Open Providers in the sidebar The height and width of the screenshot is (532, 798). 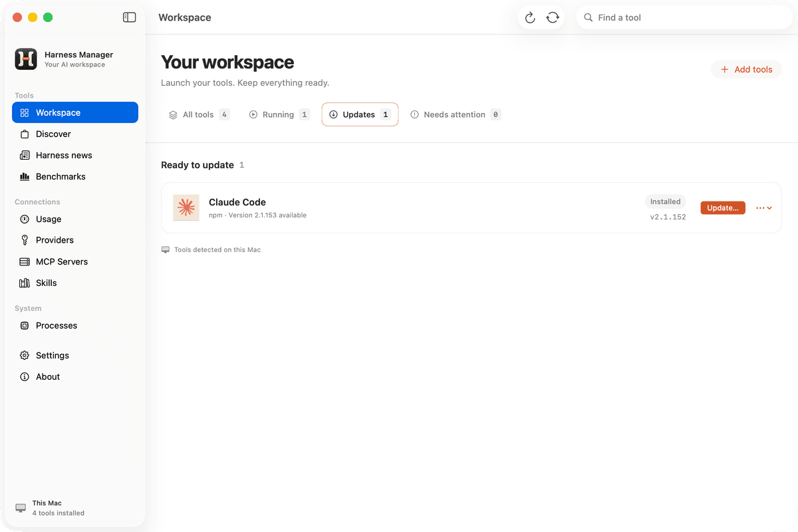[75, 240]
